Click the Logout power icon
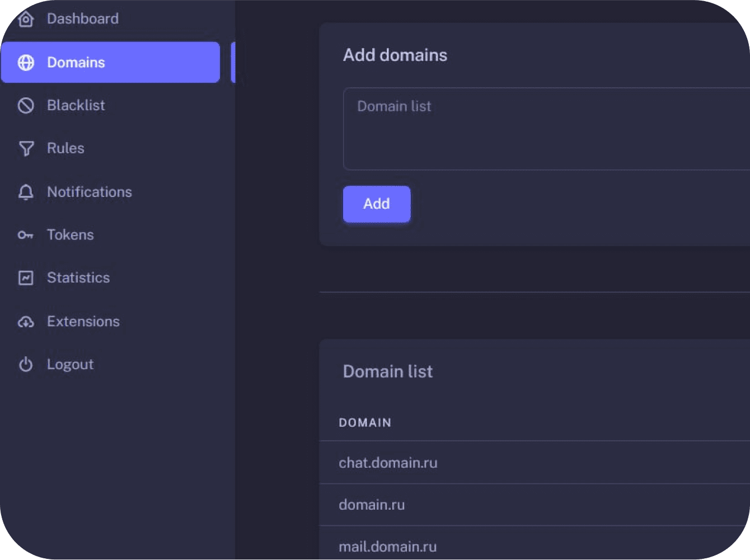The width and height of the screenshot is (750, 560). click(26, 365)
